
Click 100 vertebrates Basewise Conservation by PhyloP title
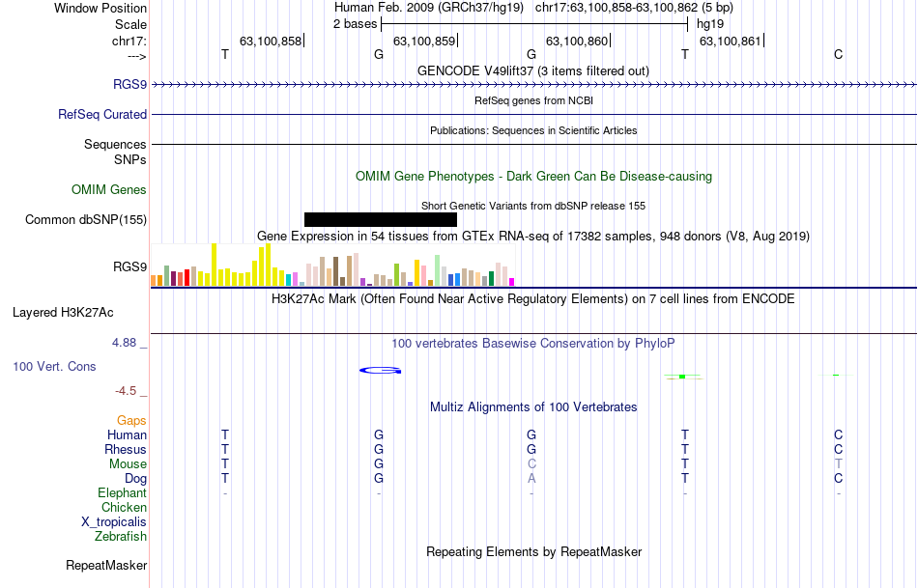coord(533,343)
